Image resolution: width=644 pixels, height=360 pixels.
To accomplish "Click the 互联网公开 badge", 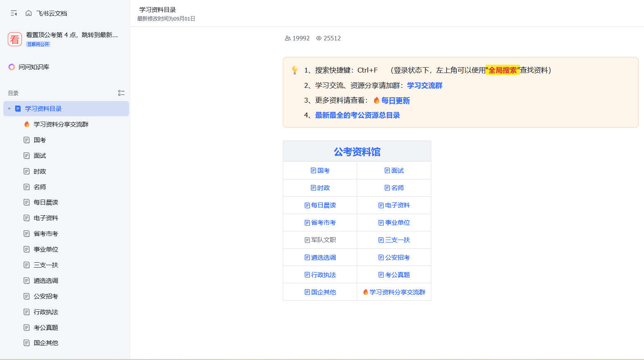I will coord(38,44).
